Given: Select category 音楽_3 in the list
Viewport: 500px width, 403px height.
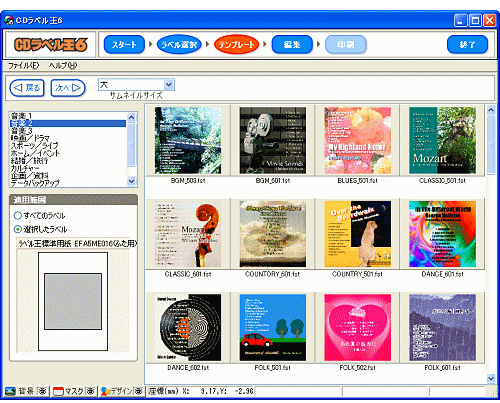Looking at the screenshot, I should [68, 131].
